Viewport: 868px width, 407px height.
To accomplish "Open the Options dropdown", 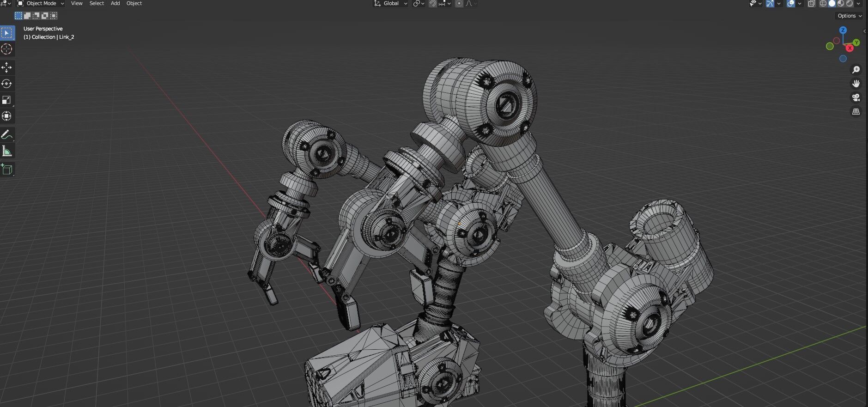I will (850, 16).
